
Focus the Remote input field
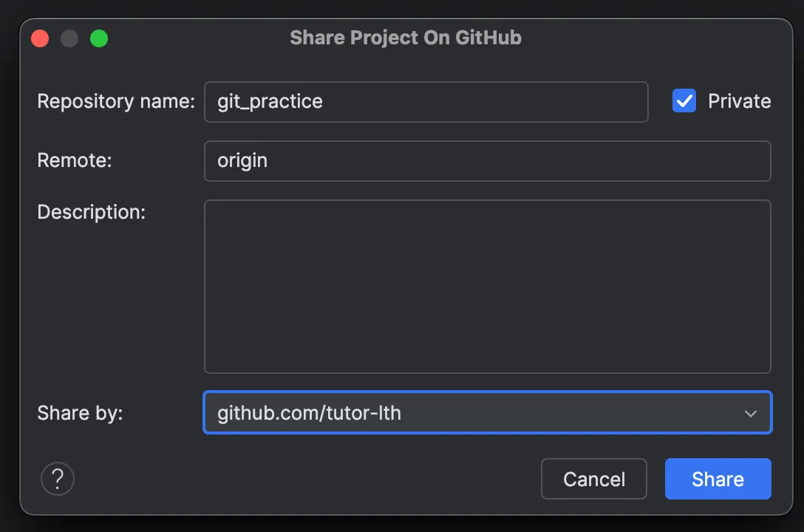tap(517, 160)
